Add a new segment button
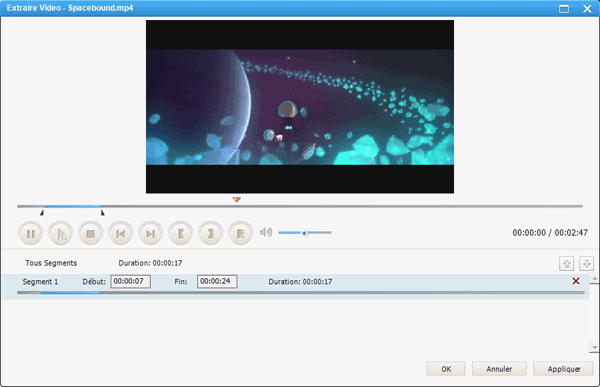 tap(240, 234)
